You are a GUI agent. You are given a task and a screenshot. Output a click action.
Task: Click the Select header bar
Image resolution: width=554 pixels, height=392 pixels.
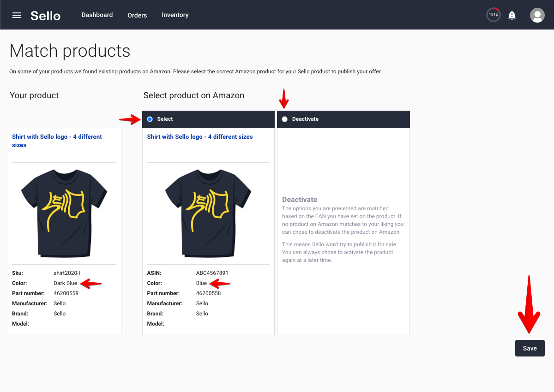(x=208, y=119)
